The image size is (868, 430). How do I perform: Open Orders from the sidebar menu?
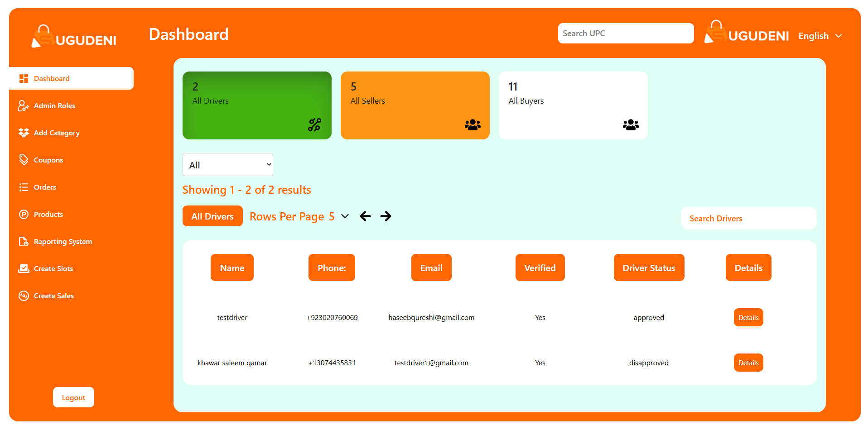point(45,187)
